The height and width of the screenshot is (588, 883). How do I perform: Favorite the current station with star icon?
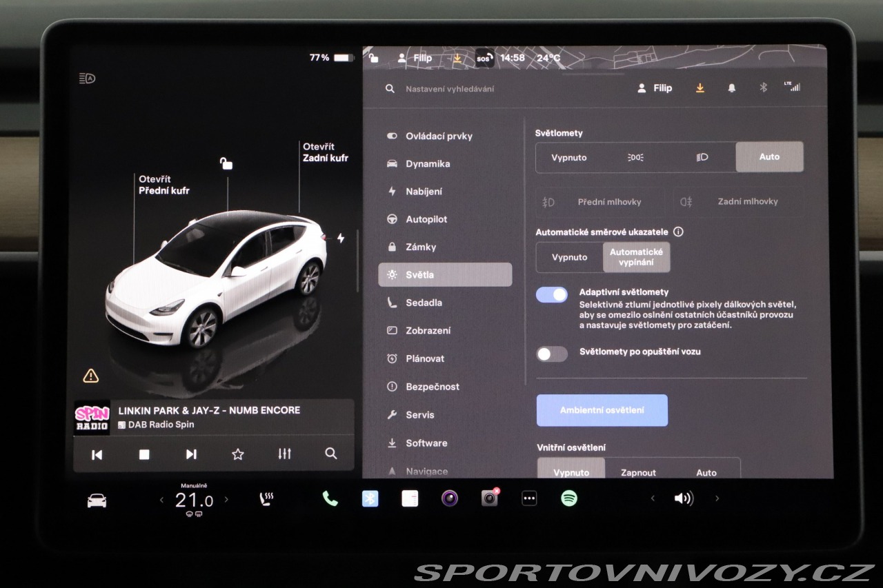coord(238,454)
